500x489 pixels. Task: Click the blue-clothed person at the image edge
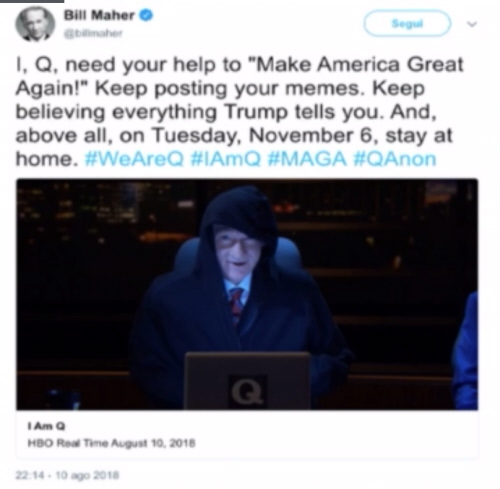pyautogui.click(x=466, y=350)
